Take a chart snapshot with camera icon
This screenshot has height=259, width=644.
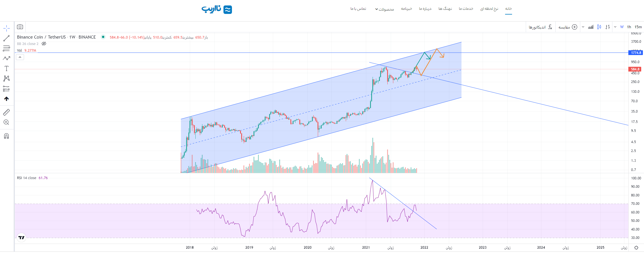coord(20,27)
